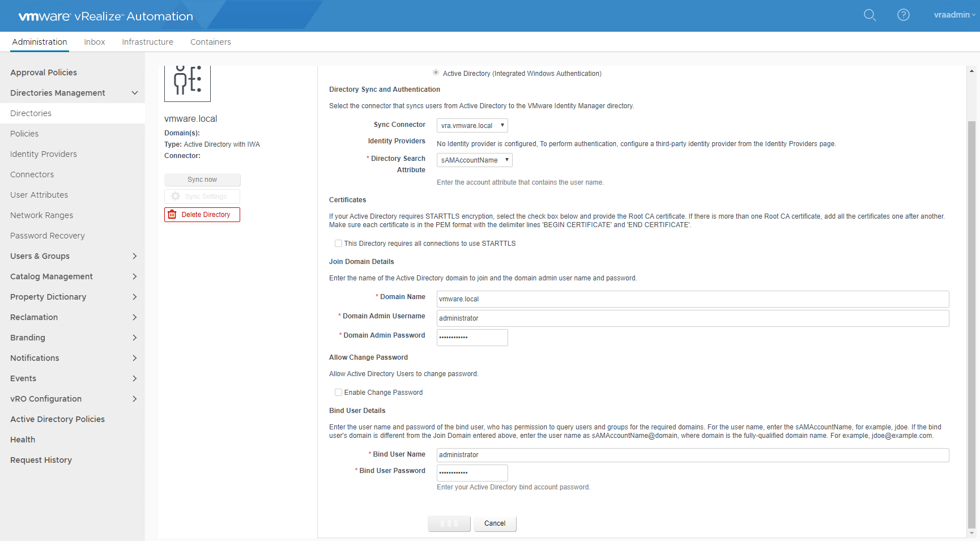
Task: Click scrollbar down arrow in the form panel
Action: tap(972, 533)
